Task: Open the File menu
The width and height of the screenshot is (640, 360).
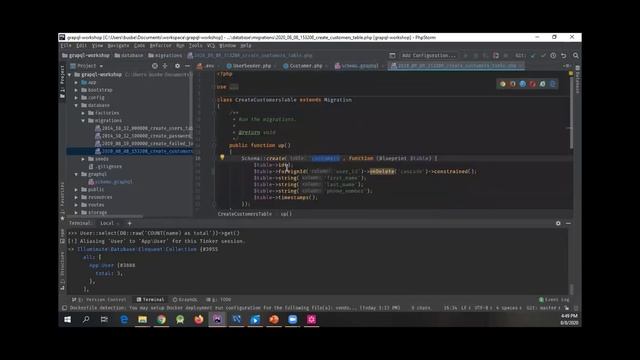Action: pos(65,46)
